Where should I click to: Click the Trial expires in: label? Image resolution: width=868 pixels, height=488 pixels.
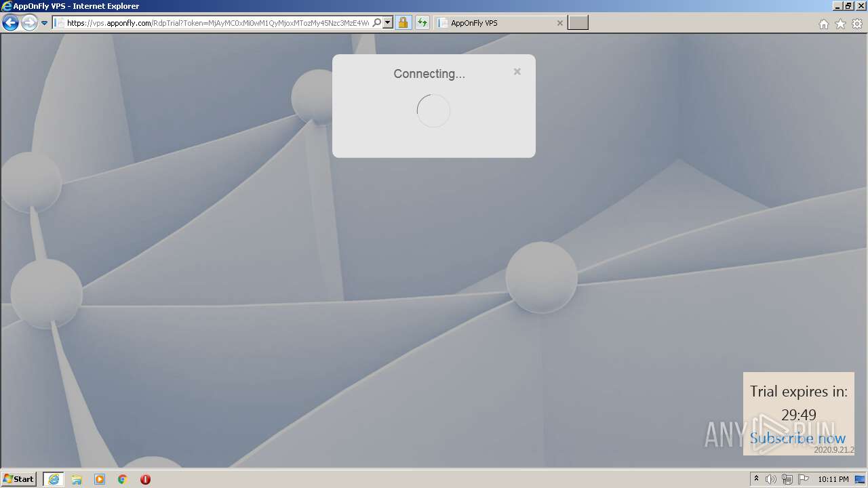(799, 391)
